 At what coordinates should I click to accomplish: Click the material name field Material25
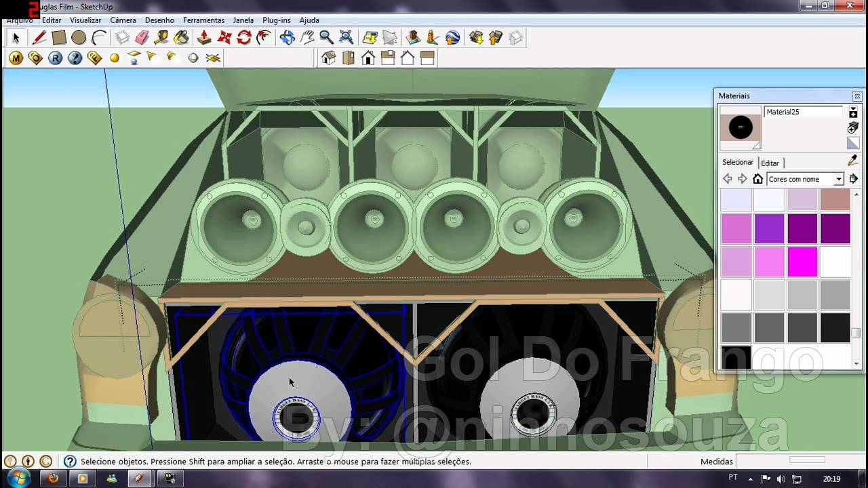tap(804, 112)
